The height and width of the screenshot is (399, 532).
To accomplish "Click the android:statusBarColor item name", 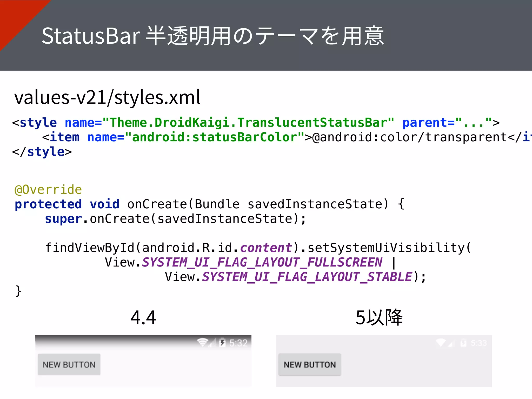I will point(215,137).
